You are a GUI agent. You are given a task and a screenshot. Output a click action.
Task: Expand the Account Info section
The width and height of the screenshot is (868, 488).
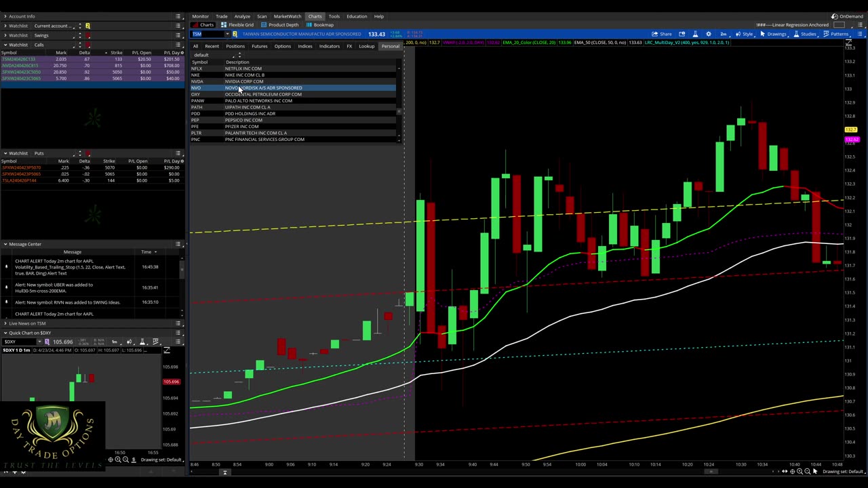(5, 16)
